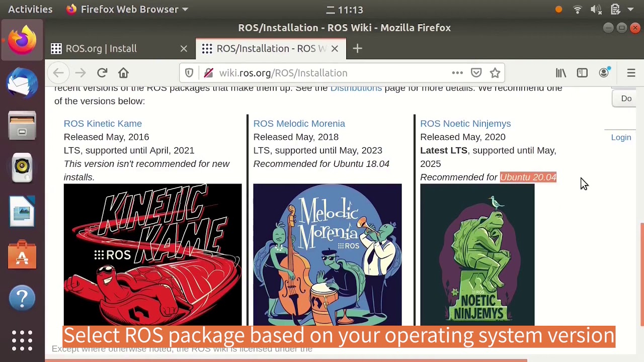Open system status menu arrow
This screenshot has width=644, height=362.
(x=631, y=9)
